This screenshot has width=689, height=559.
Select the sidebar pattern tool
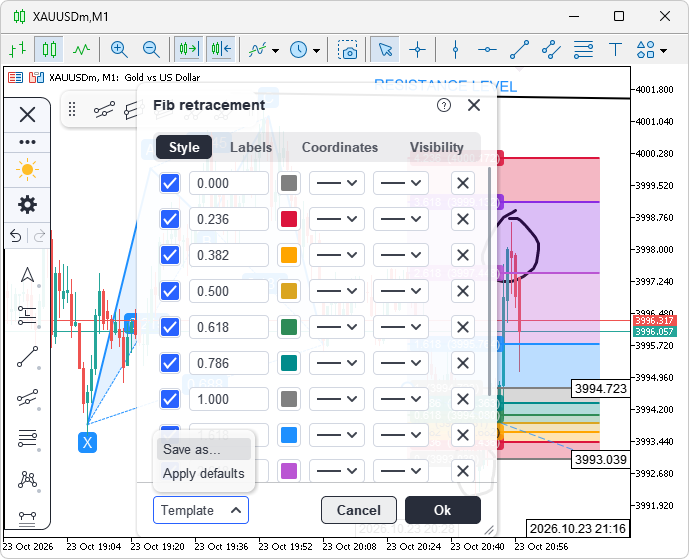[x=27, y=479]
